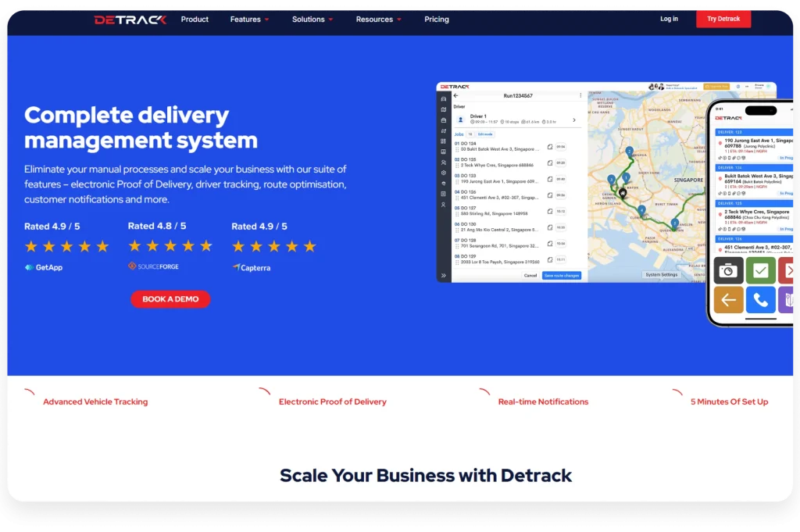Click the book icon in dashboard sidebar

pos(444,152)
